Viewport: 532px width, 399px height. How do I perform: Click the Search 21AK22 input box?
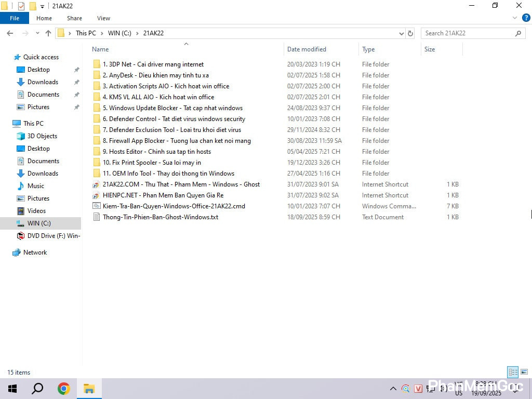(x=468, y=33)
